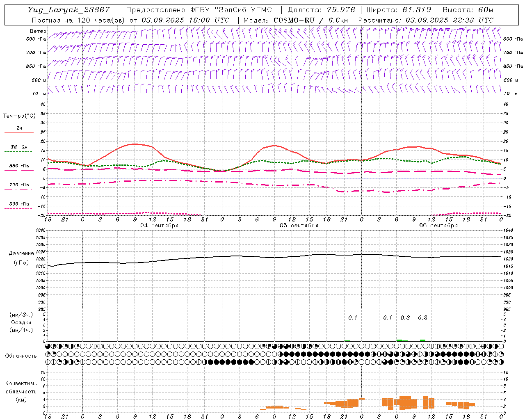
Task: Click the station name Yug_Laryak_23867
Action: [x=68, y=10]
